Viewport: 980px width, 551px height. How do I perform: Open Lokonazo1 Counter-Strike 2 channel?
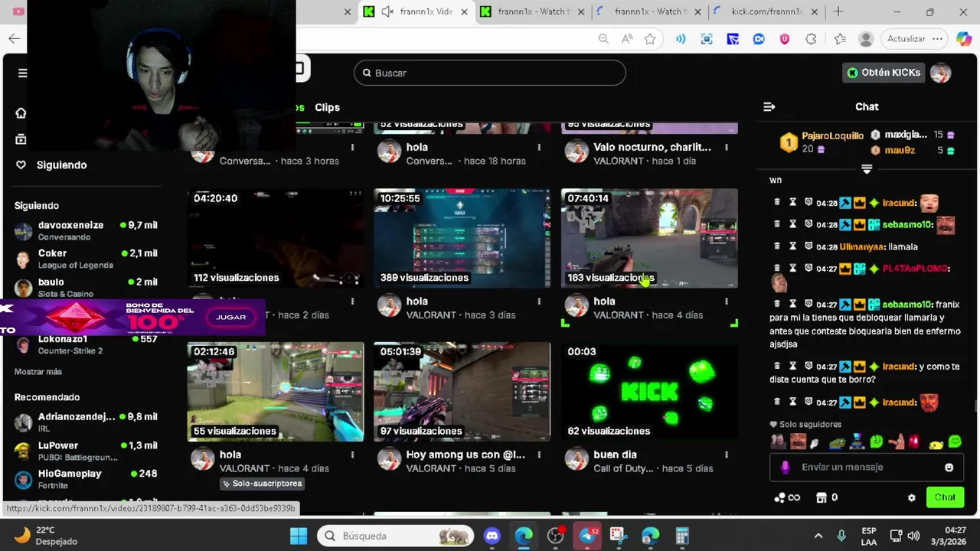pos(86,344)
